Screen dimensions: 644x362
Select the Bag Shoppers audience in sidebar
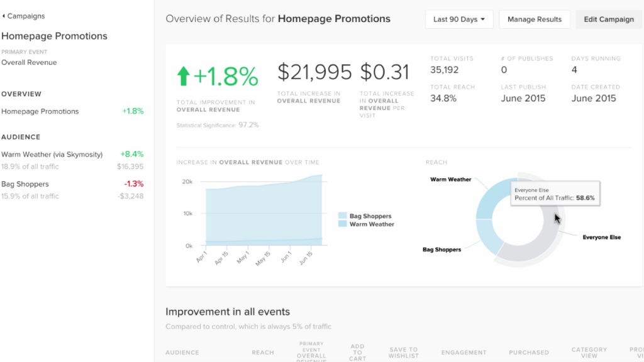coord(25,184)
